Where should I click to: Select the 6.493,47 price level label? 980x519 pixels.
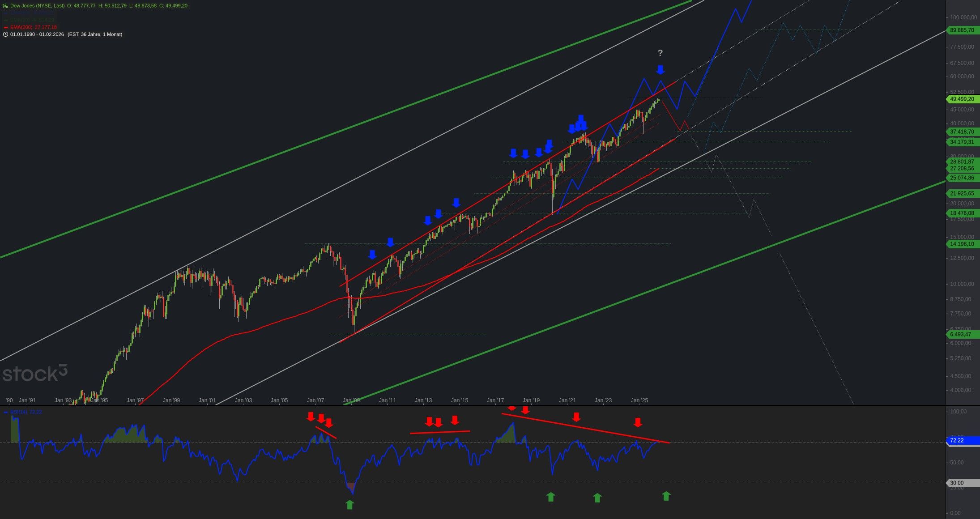click(961, 334)
